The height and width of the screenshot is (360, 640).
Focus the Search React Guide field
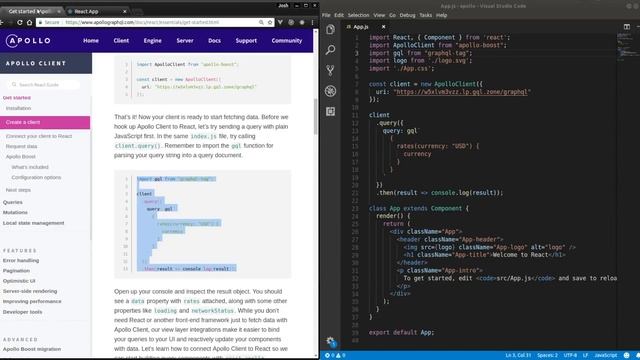(x=44, y=84)
